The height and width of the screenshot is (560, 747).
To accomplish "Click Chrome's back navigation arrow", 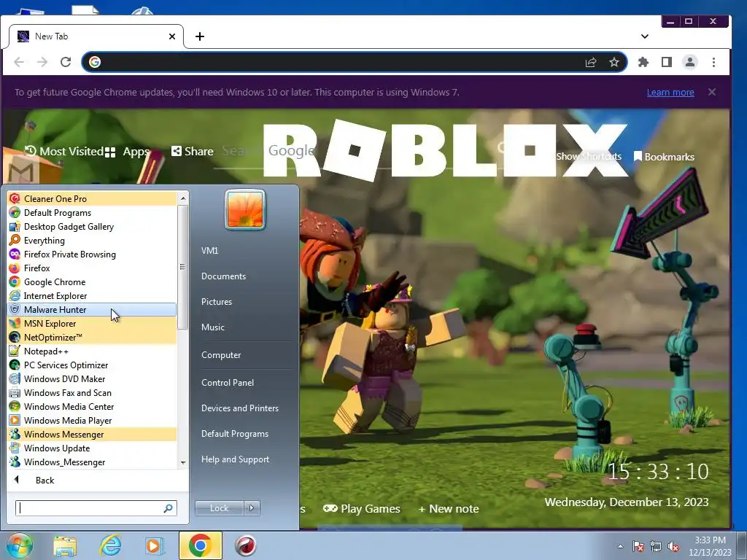I will click(x=19, y=62).
